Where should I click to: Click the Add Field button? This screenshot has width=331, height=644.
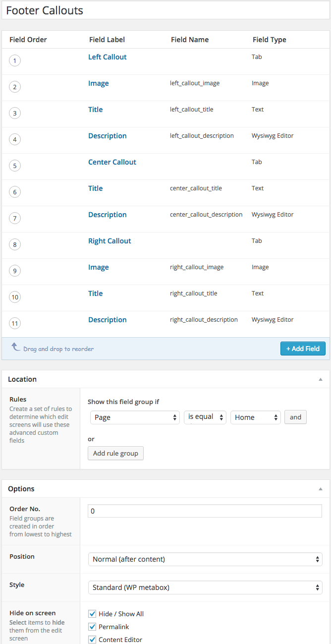pos(302,349)
